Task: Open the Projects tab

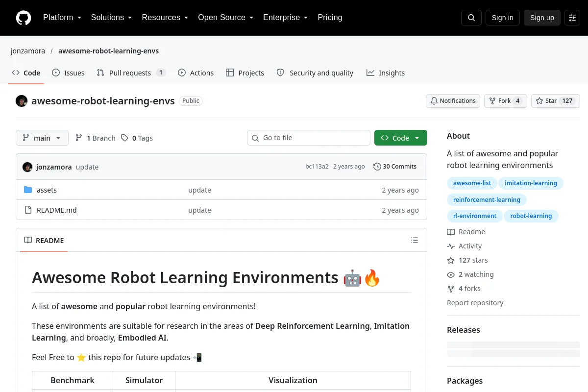Action: pos(245,73)
